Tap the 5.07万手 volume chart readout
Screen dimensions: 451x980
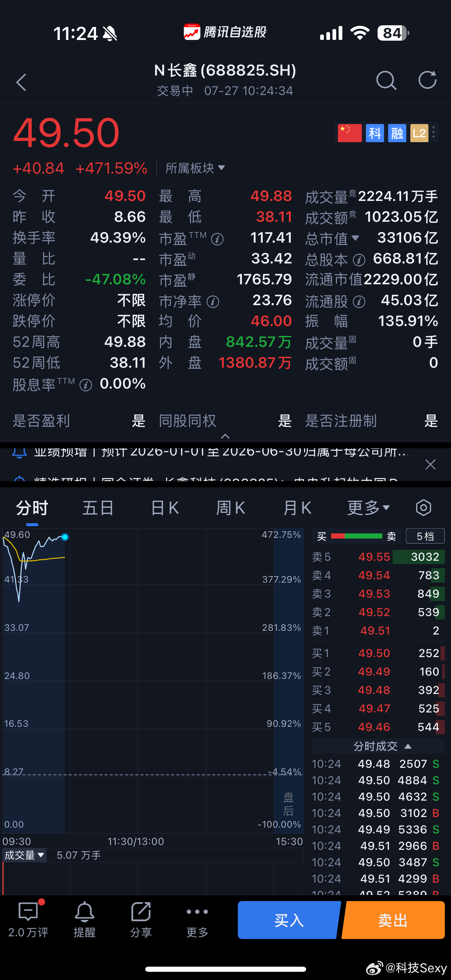click(79, 855)
